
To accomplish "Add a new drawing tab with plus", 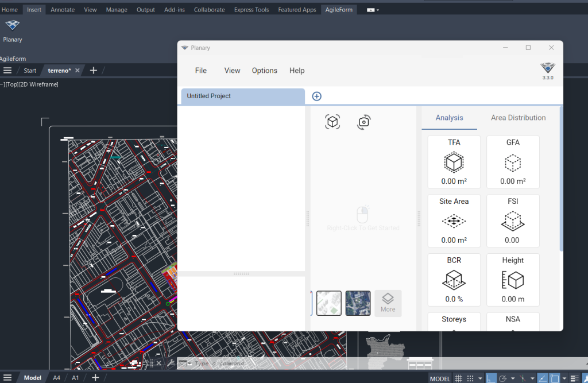I will click(x=94, y=71).
